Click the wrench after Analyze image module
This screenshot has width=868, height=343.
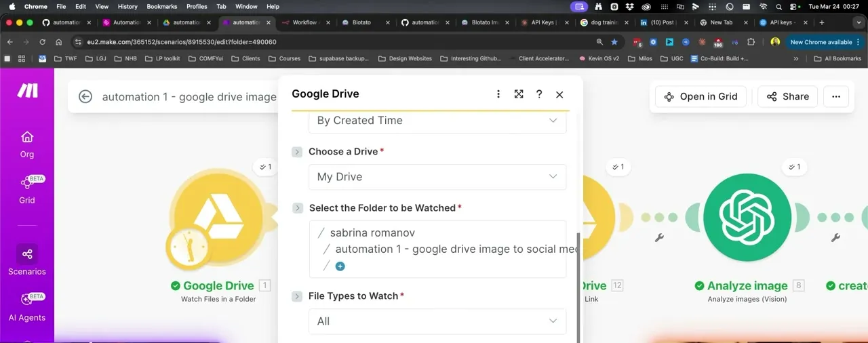[835, 237]
